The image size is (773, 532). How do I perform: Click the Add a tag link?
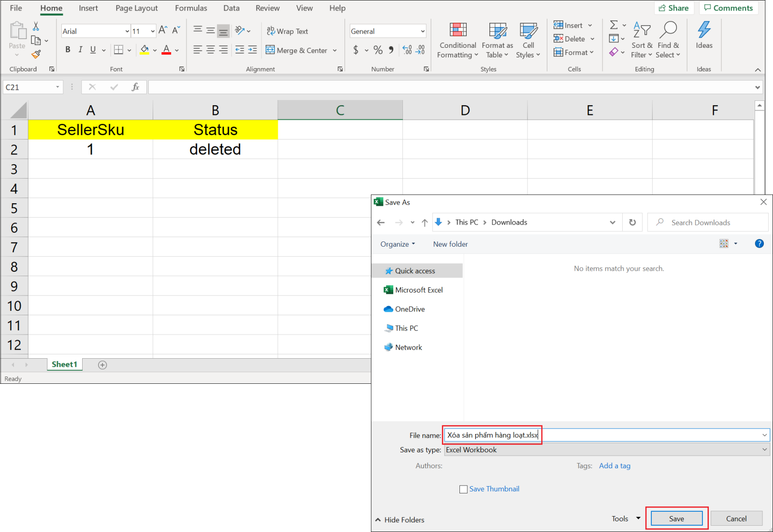click(615, 466)
